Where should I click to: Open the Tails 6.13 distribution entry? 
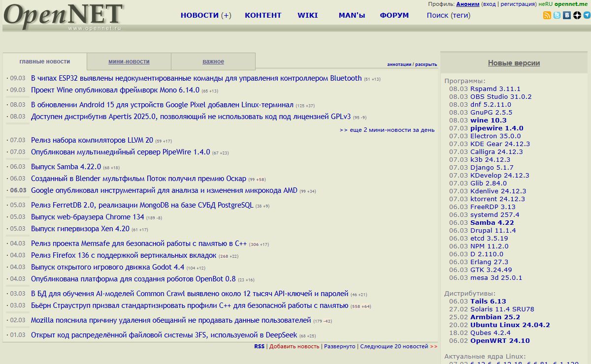point(488,302)
